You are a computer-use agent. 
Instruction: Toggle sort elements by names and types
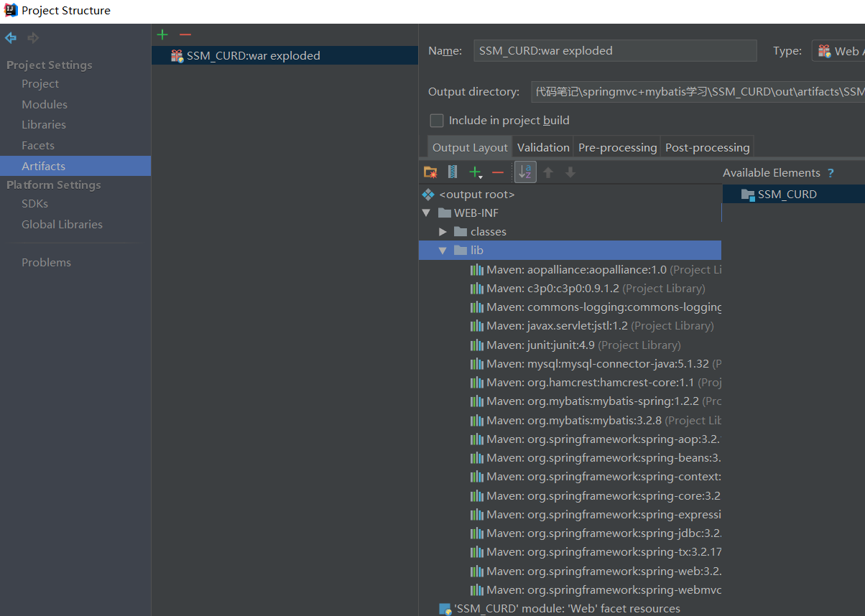(525, 172)
